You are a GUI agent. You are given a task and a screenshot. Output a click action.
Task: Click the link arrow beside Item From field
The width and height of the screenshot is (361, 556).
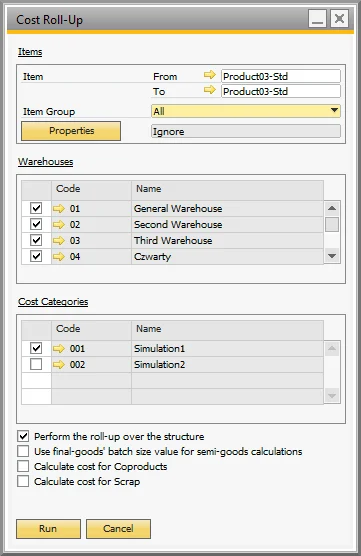[210, 75]
